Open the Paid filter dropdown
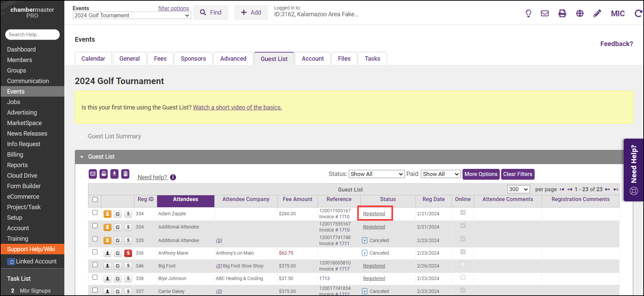The height and width of the screenshot is (296, 644). [441, 174]
